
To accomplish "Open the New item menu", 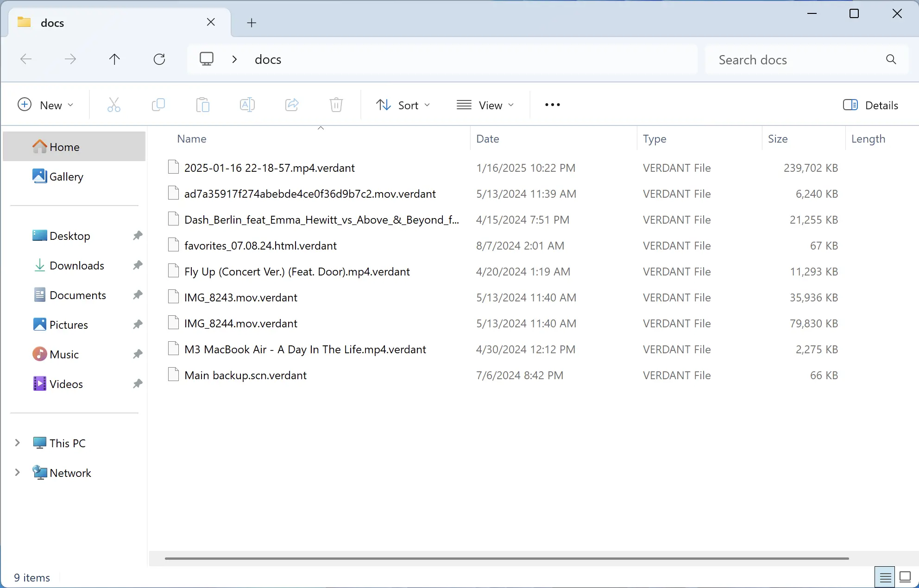I will [x=45, y=105].
